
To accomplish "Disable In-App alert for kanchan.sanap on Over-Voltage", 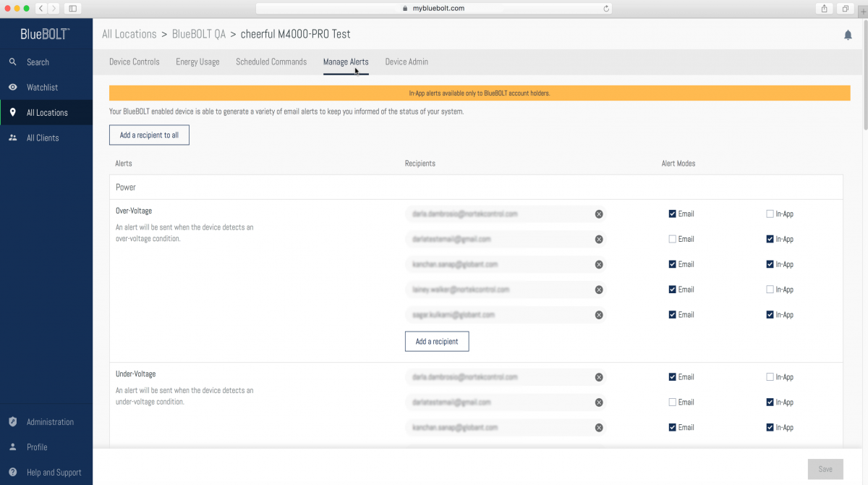I will tap(770, 264).
